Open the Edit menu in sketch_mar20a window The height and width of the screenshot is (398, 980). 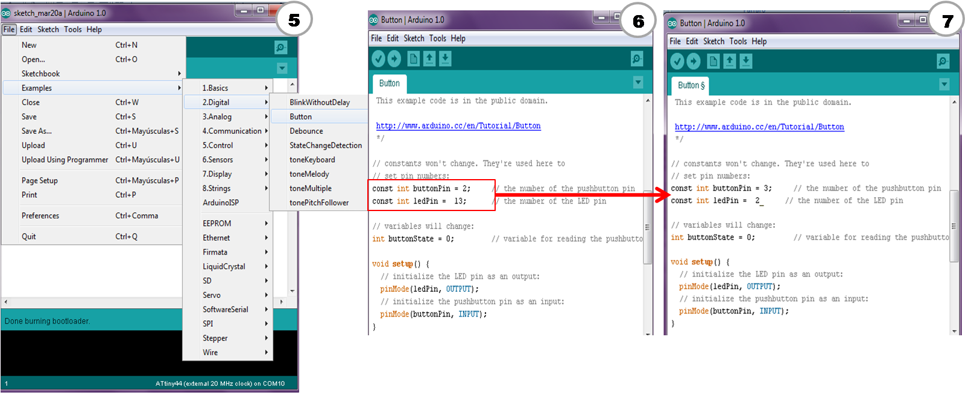[x=26, y=29]
